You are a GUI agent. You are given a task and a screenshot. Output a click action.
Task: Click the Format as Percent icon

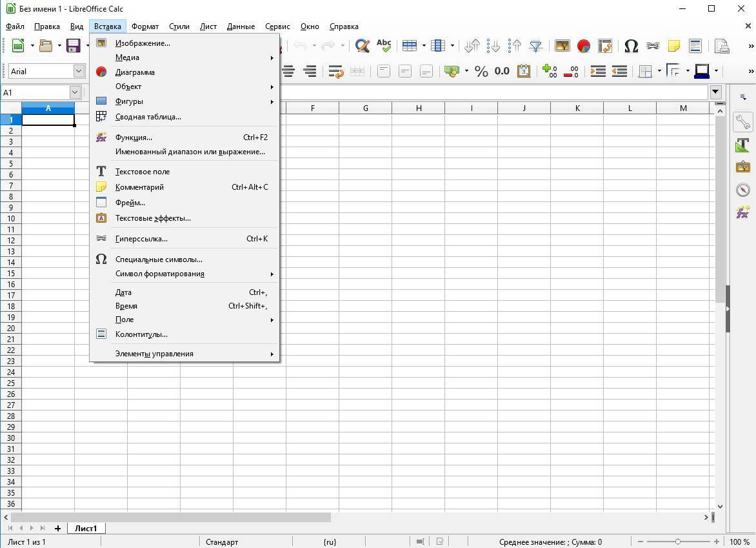click(481, 71)
